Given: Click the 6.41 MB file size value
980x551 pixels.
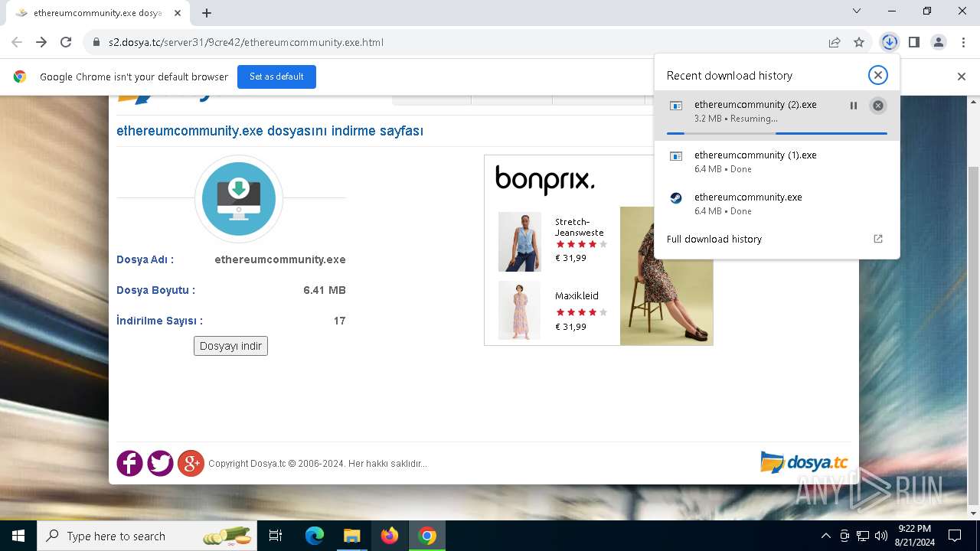Looking at the screenshot, I should point(325,290).
